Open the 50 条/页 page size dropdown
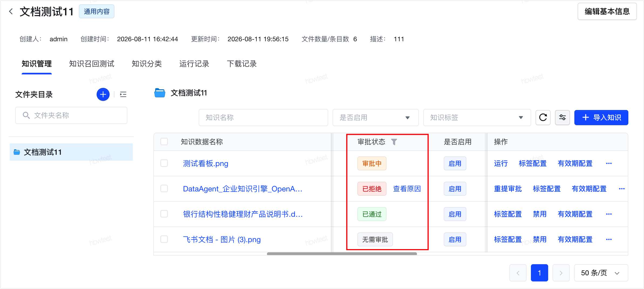 click(x=601, y=273)
